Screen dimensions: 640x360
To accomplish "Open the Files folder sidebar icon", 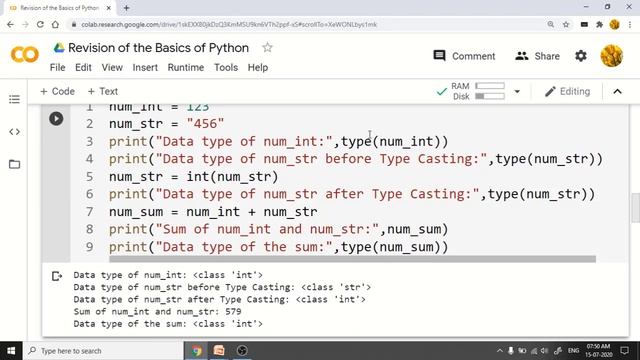I will click(14, 164).
